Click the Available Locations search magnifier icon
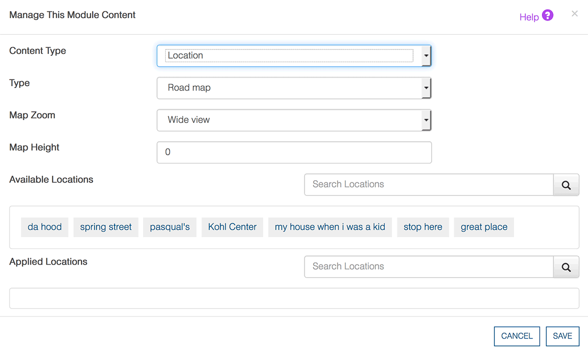This screenshot has height=364, width=588. [566, 185]
